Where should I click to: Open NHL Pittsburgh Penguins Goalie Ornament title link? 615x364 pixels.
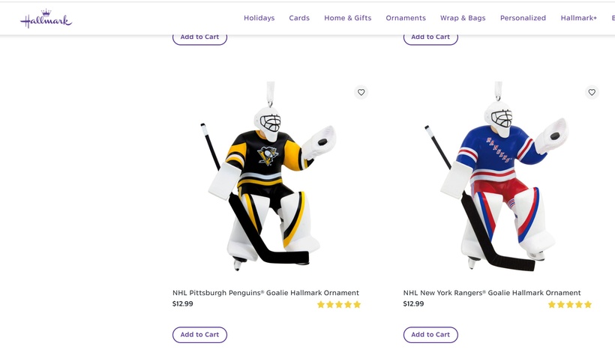click(x=265, y=293)
